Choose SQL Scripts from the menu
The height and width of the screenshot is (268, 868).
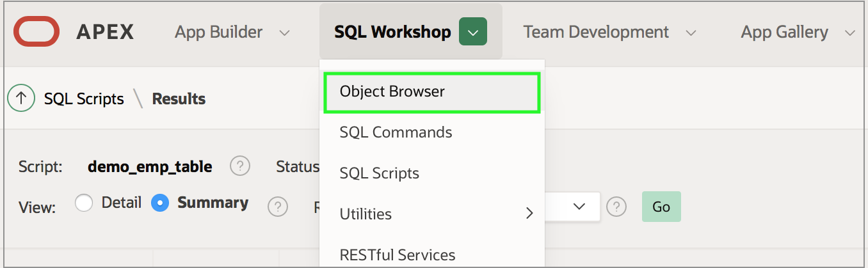point(379,173)
